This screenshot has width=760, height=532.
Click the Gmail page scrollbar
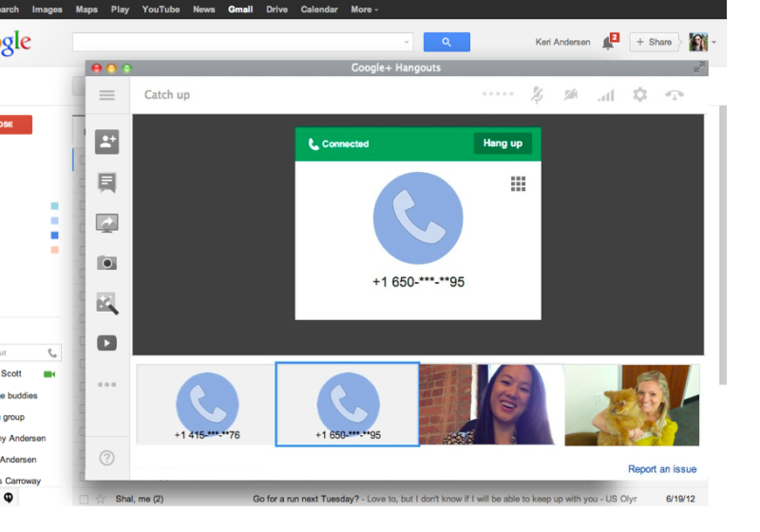[723, 245]
